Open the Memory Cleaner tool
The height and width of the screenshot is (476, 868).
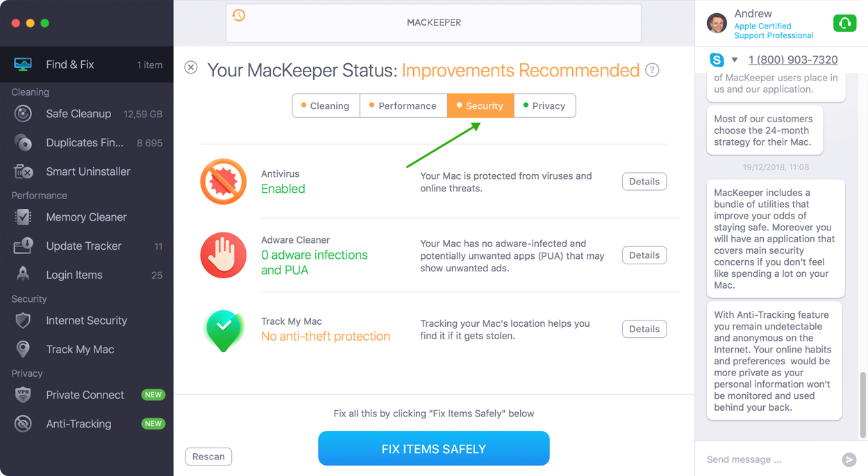pos(87,217)
